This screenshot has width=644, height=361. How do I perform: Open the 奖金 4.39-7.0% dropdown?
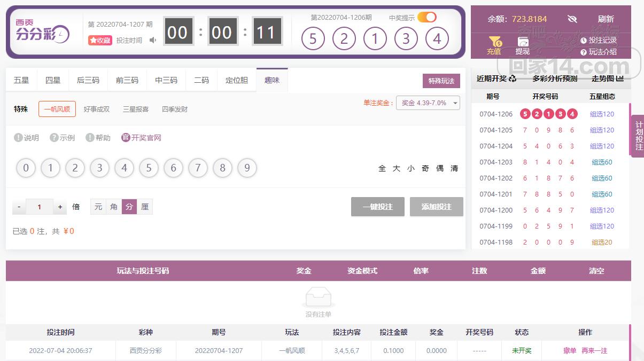click(x=428, y=103)
